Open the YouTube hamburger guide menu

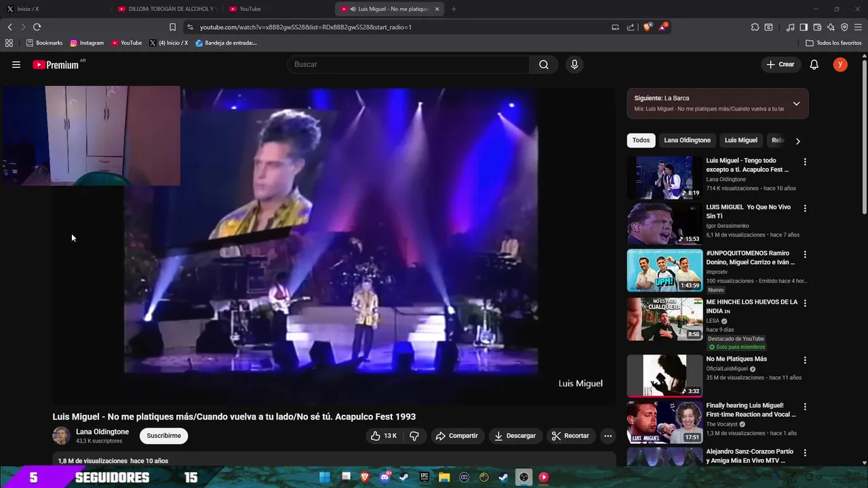point(16,64)
